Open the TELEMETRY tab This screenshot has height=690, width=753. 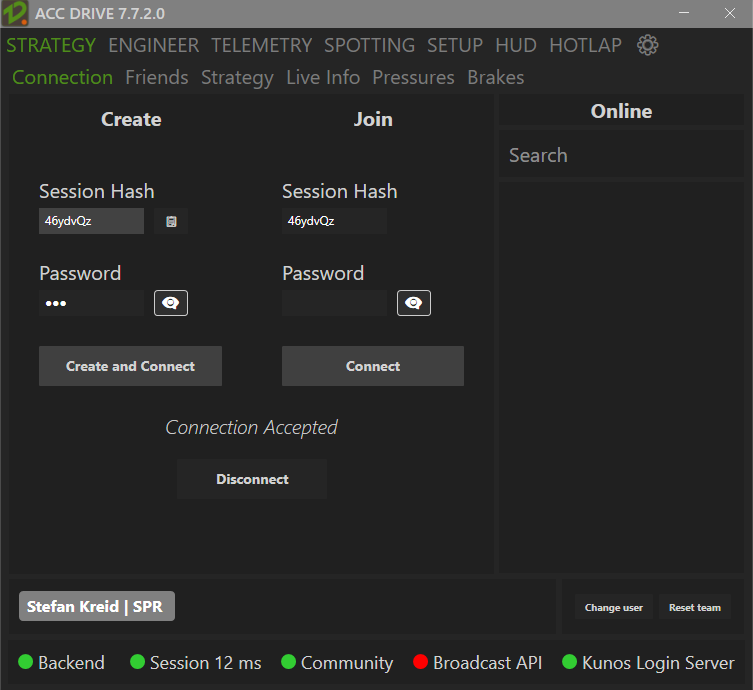click(262, 46)
